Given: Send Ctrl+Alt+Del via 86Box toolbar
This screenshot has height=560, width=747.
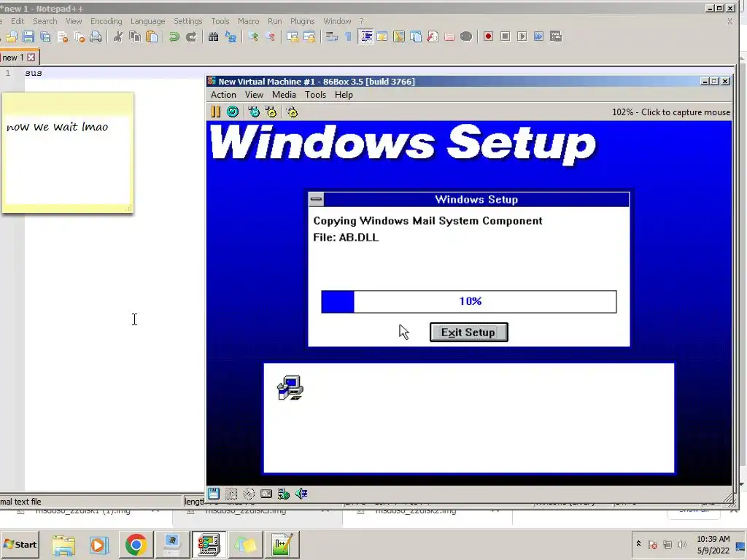Looking at the screenshot, I should point(254,112).
